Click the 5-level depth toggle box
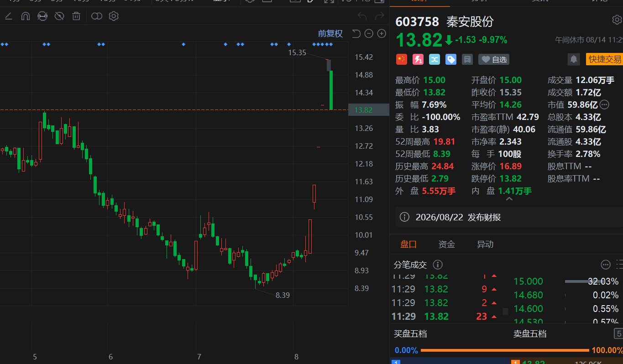This screenshot has height=364, width=623. tap(618, 334)
